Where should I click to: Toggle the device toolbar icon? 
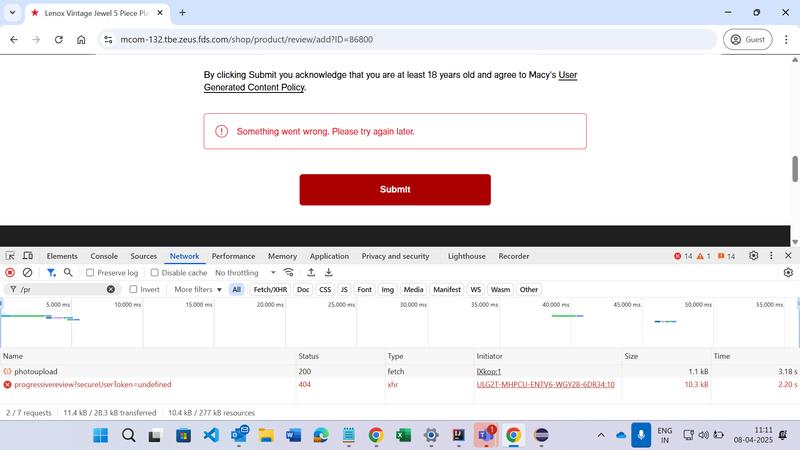28,256
